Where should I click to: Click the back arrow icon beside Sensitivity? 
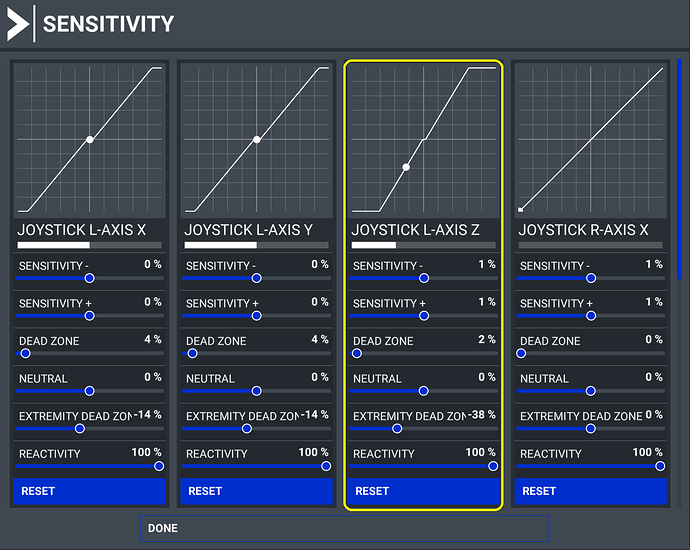pos(18,22)
